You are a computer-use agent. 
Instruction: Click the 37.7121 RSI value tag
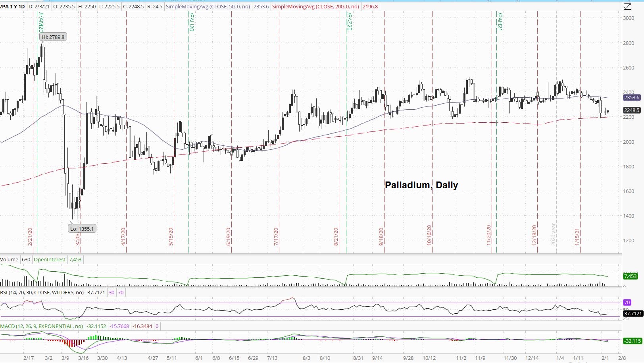[x=632, y=313]
